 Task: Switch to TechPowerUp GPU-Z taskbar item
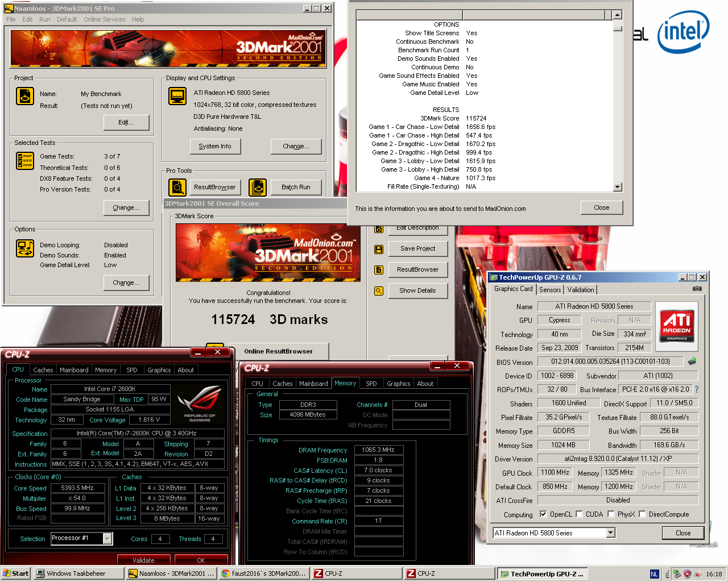[542, 573]
